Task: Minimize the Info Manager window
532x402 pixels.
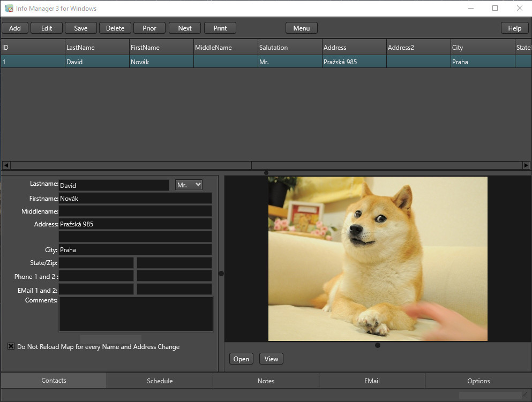Action: [470, 8]
